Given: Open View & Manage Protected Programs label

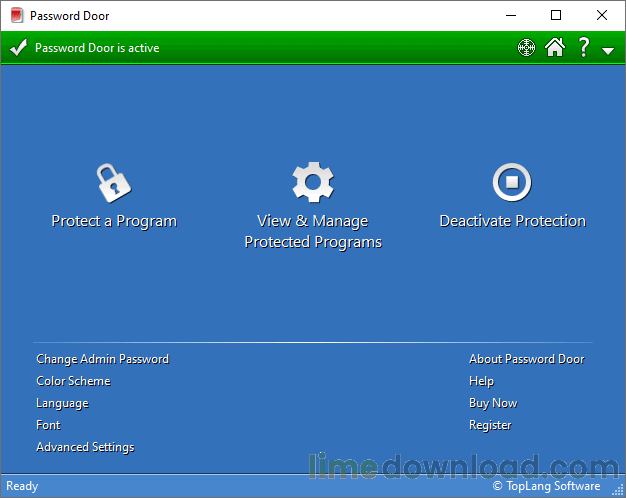Looking at the screenshot, I should 313,232.
